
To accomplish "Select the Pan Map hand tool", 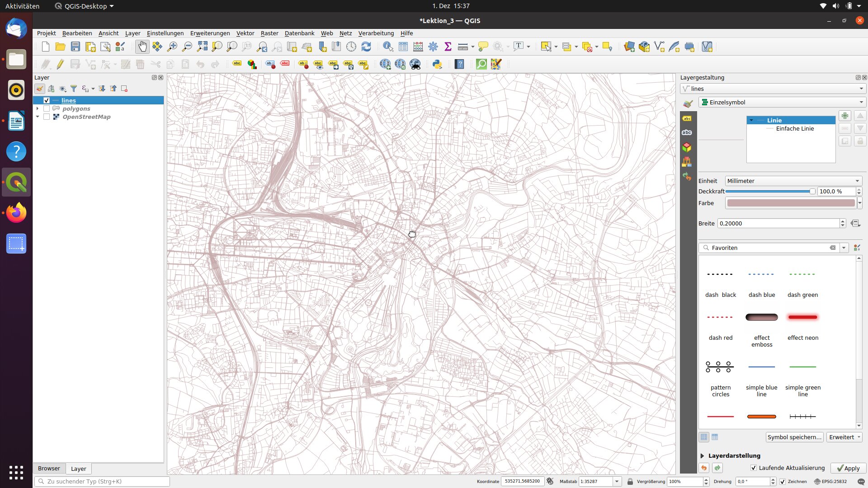I will 142,47.
